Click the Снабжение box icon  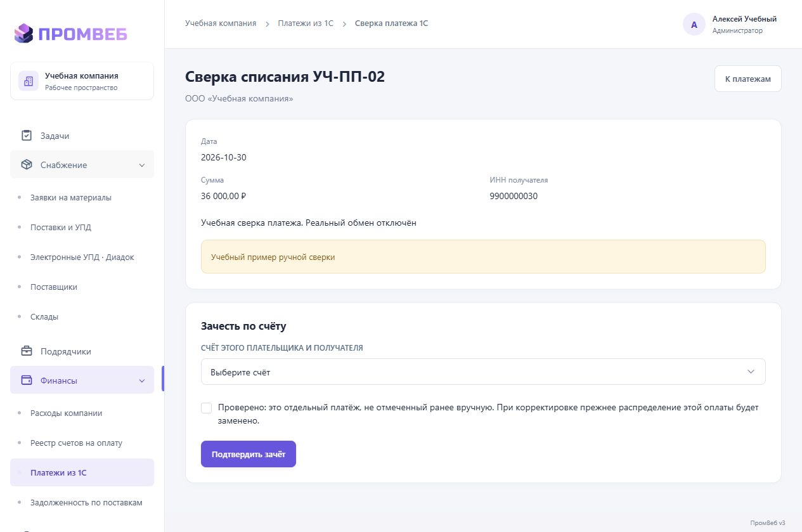point(27,165)
